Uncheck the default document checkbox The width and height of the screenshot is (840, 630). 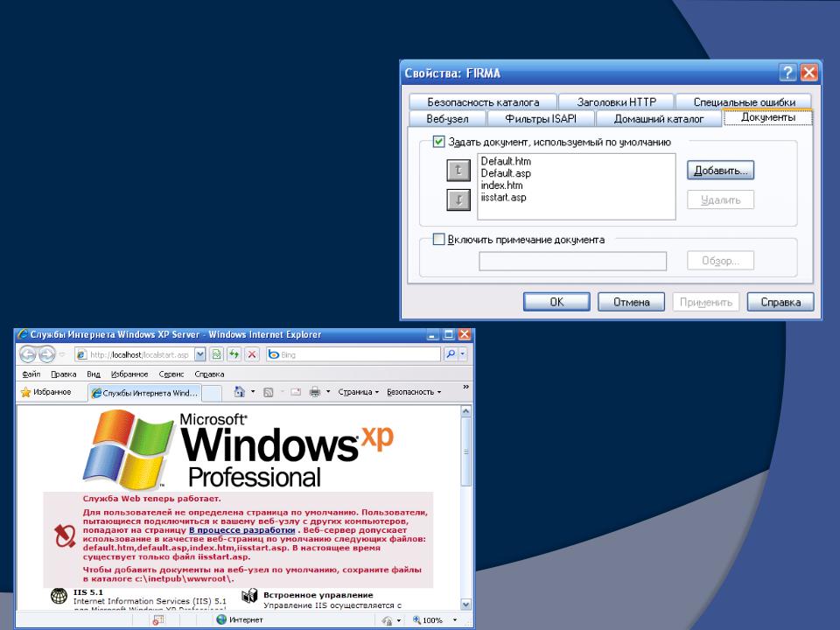438,142
